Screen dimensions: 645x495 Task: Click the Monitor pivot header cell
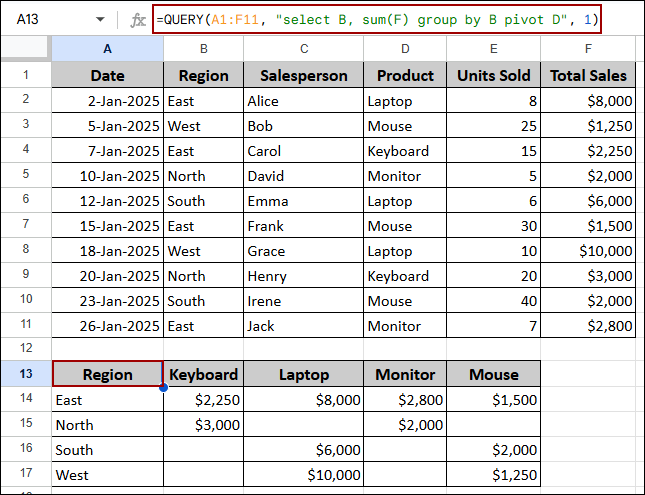(x=405, y=374)
